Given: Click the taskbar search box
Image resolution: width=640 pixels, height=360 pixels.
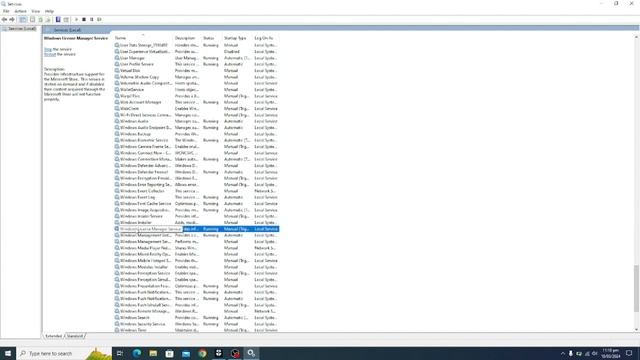Looking at the screenshot, I should pyautogui.click(x=64, y=353).
